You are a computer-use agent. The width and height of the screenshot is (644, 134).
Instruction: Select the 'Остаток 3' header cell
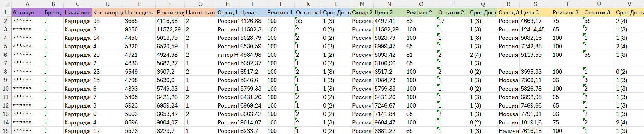click(x=599, y=12)
